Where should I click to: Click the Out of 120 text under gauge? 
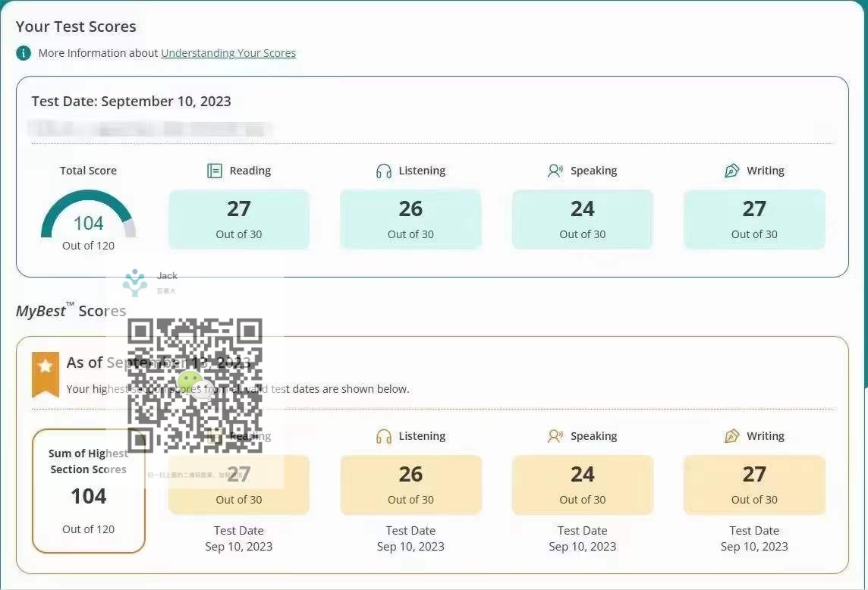click(x=88, y=246)
